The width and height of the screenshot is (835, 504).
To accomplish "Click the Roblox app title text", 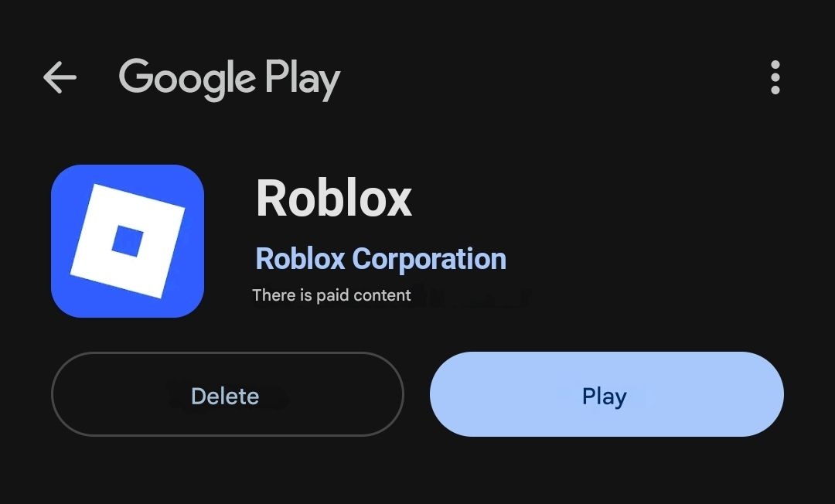I will point(334,199).
